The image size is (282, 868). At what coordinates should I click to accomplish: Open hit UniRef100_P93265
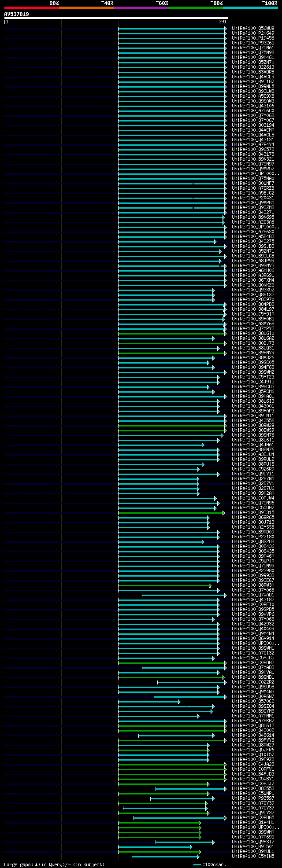click(253, 43)
